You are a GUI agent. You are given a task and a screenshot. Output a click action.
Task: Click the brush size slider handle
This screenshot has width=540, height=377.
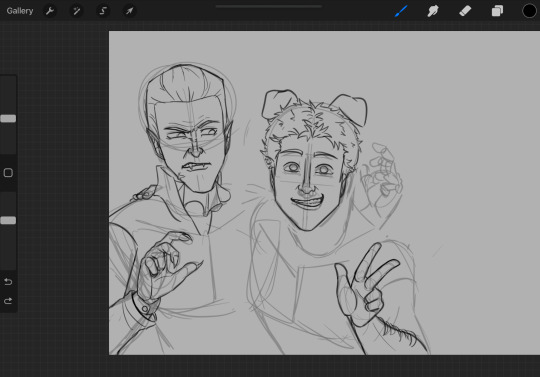click(8, 119)
